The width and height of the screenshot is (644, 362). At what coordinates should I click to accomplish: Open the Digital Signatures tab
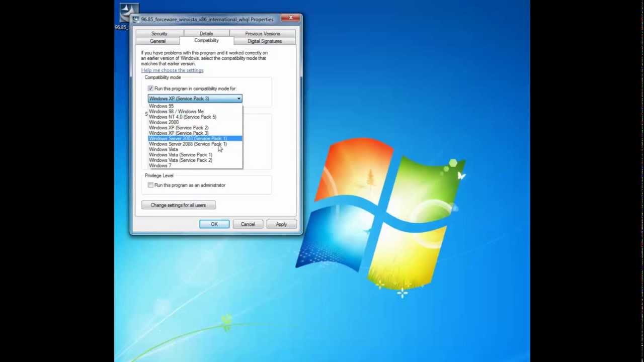tap(265, 41)
